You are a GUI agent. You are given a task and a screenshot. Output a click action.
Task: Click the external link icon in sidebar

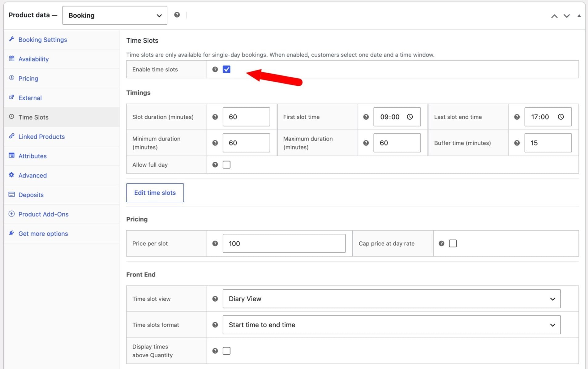point(12,97)
